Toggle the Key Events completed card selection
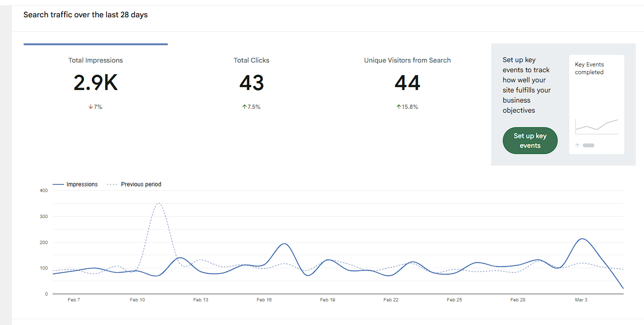 click(x=596, y=104)
